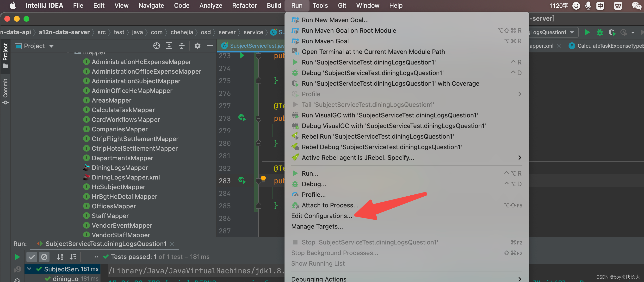Toggle code fold marker at line 278
644x282 pixels.
pos(259,118)
